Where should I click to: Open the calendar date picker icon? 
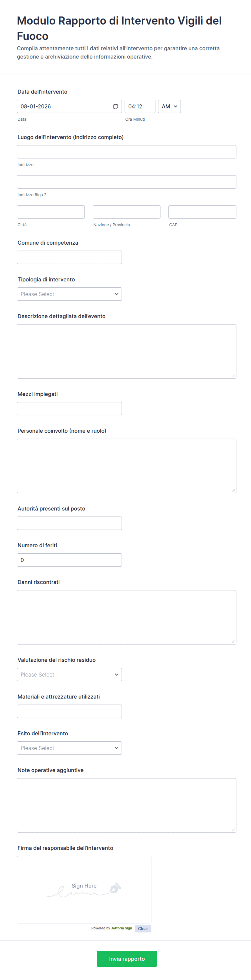tap(116, 106)
